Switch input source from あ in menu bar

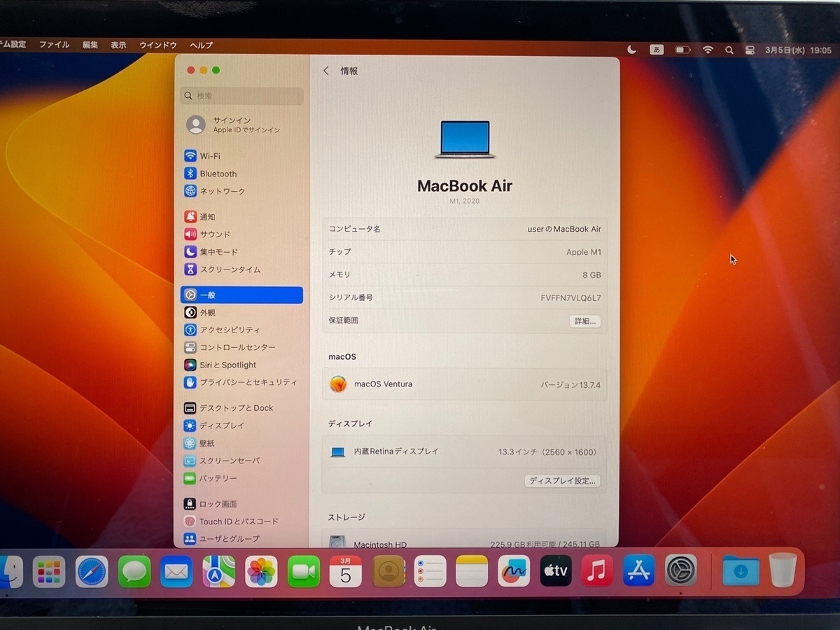click(x=657, y=50)
